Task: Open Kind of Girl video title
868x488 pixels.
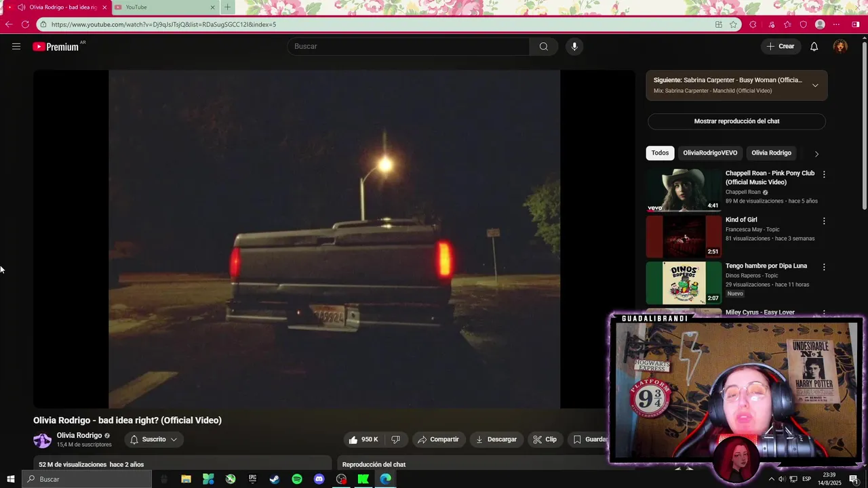Action: click(x=741, y=220)
